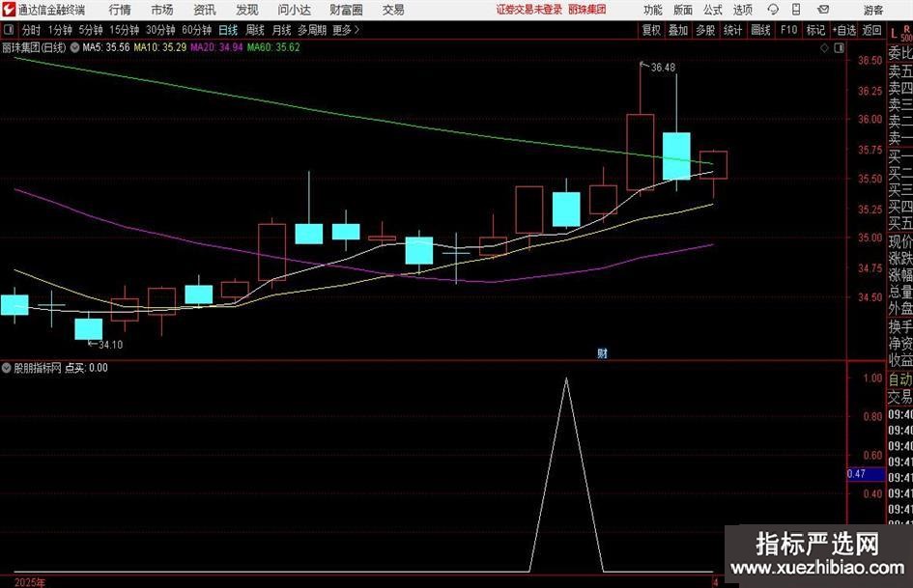Click the 自动 label in right sidebar
913x588 pixels.
900,379
